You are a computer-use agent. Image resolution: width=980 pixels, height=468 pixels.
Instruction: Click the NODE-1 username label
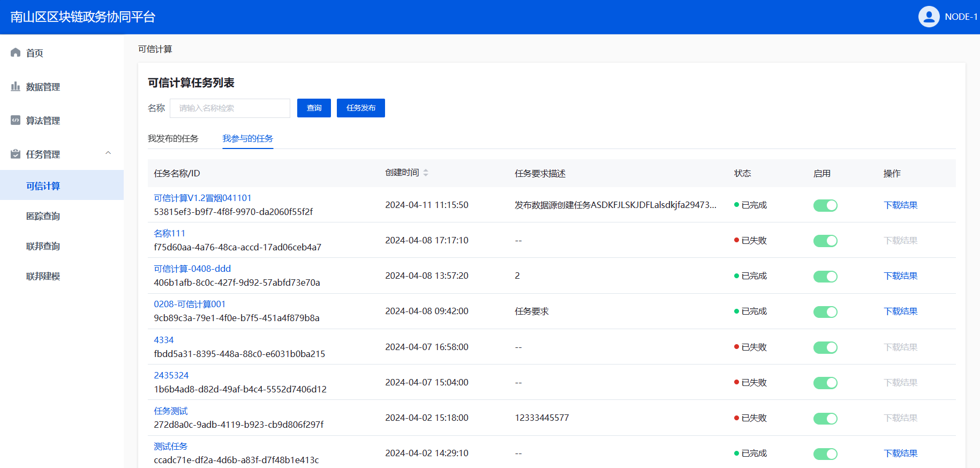click(x=961, y=17)
